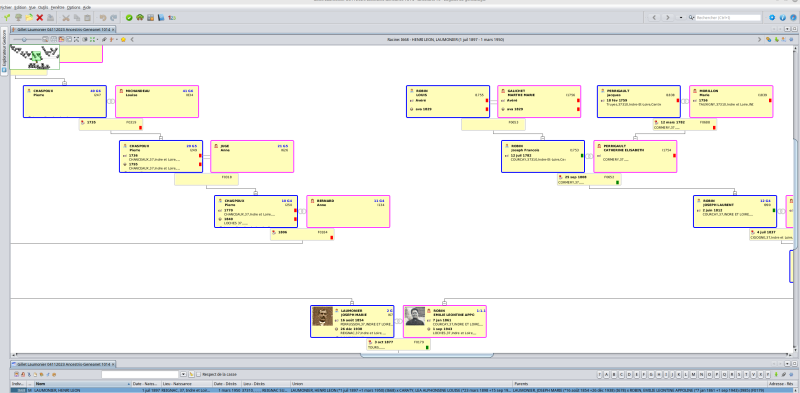Click the blue information icon at top right
The height and width of the screenshot is (393, 800).
783,17
